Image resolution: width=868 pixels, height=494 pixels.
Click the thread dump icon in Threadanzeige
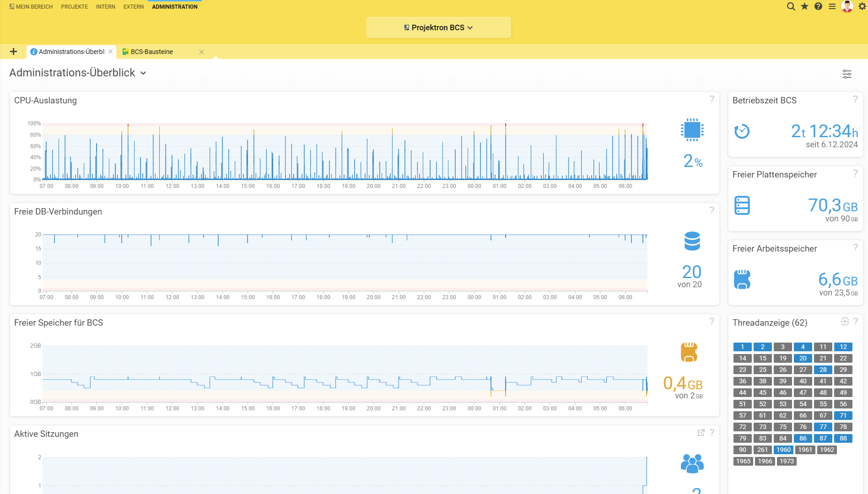[x=844, y=322]
